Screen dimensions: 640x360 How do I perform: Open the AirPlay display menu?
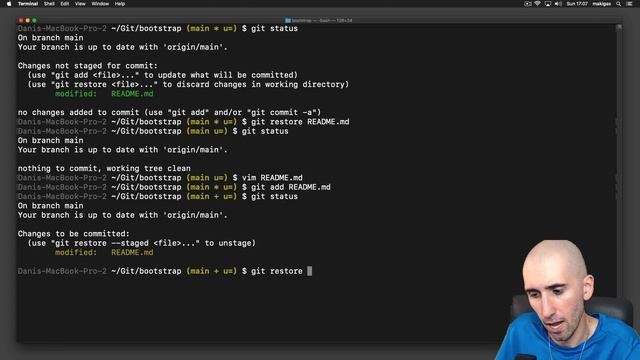click(x=548, y=4)
